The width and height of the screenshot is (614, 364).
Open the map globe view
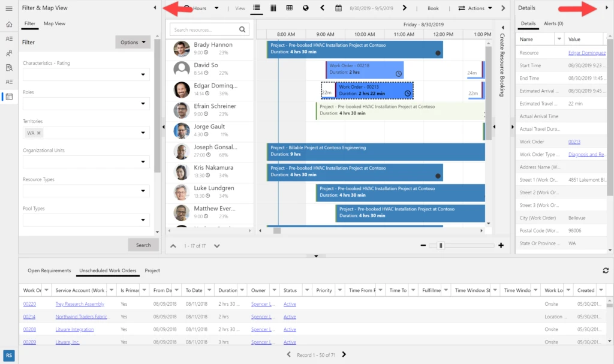click(x=306, y=8)
